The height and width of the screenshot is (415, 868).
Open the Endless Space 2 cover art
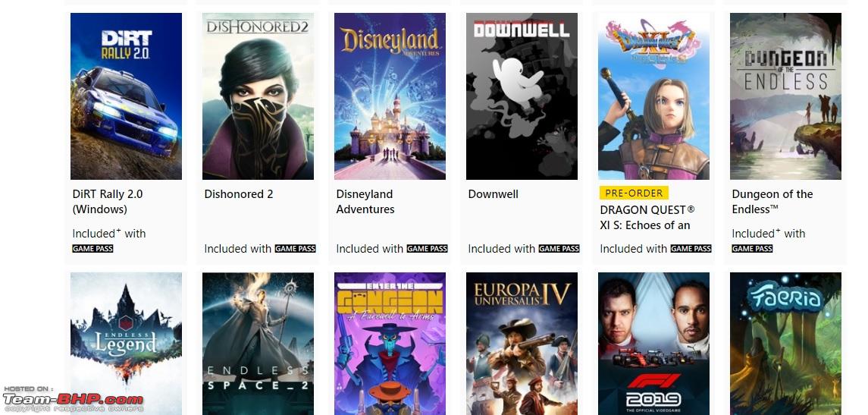pyautogui.click(x=258, y=344)
